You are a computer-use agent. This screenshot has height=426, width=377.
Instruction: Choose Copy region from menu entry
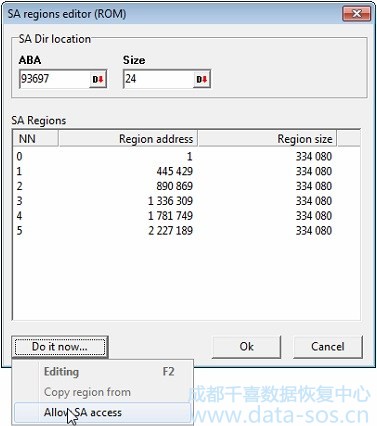click(x=103, y=392)
